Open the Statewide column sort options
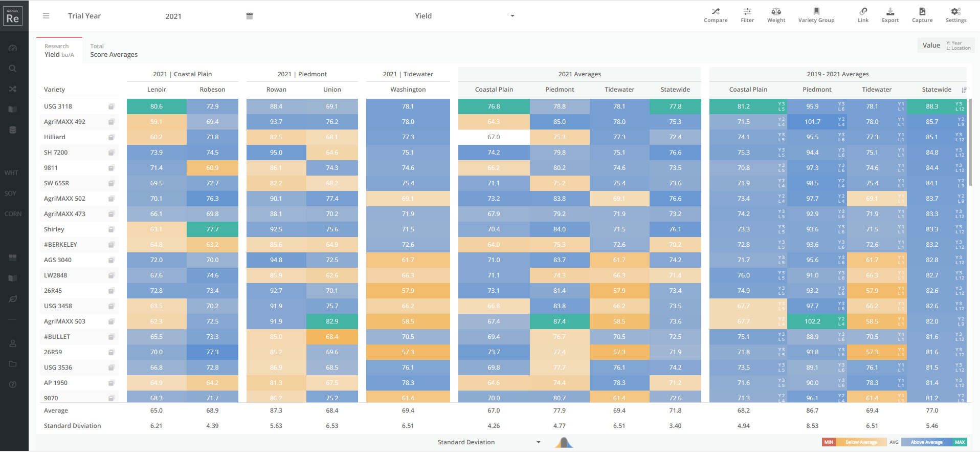The height and width of the screenshot is (452, 980). tap(964, 90)
